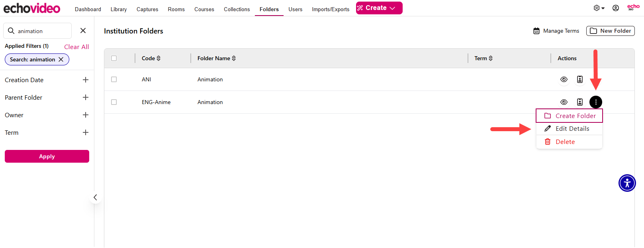Click the ENG-Anime code cell
Screen dimensions: 644x248
pos(156,102)
